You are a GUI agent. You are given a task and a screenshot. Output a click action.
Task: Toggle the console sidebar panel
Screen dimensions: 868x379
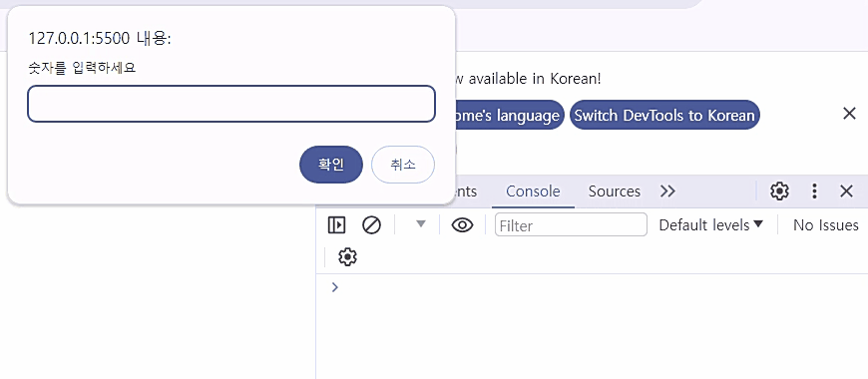[336, 225]
